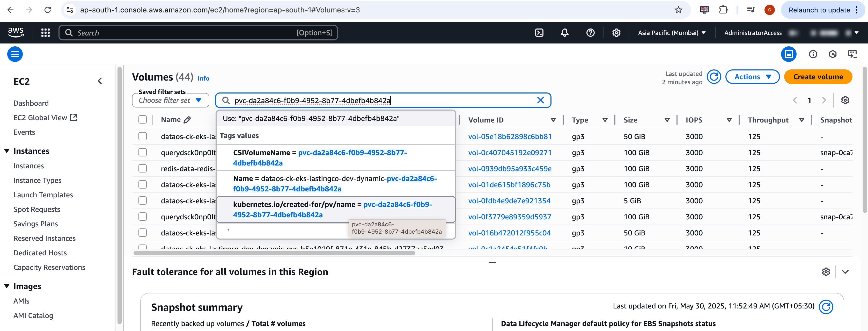Collapse the EC2 sidebar with the chevron
868x331 pixels.
100,81
